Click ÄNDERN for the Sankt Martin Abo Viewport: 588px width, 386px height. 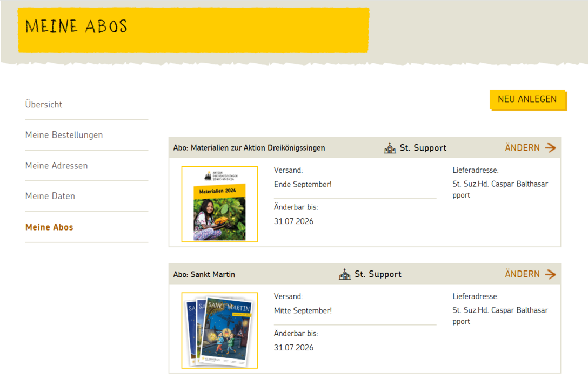[523, 274]
